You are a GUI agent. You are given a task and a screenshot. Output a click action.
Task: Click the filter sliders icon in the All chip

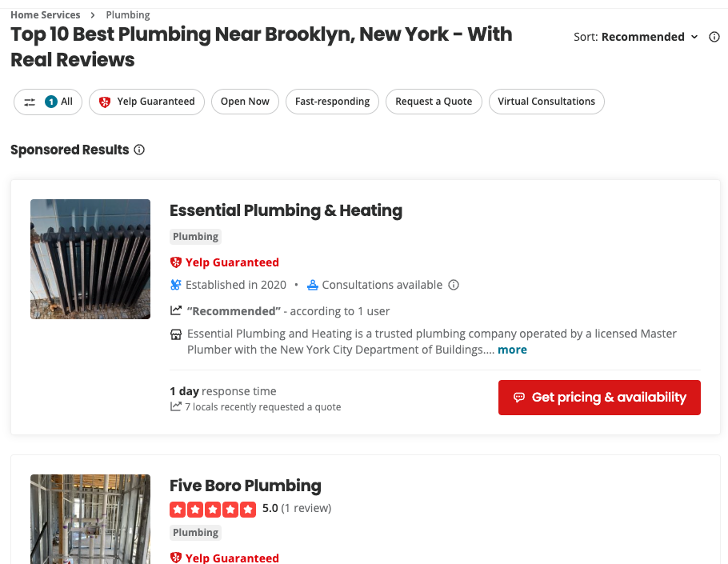pos(30,102)
